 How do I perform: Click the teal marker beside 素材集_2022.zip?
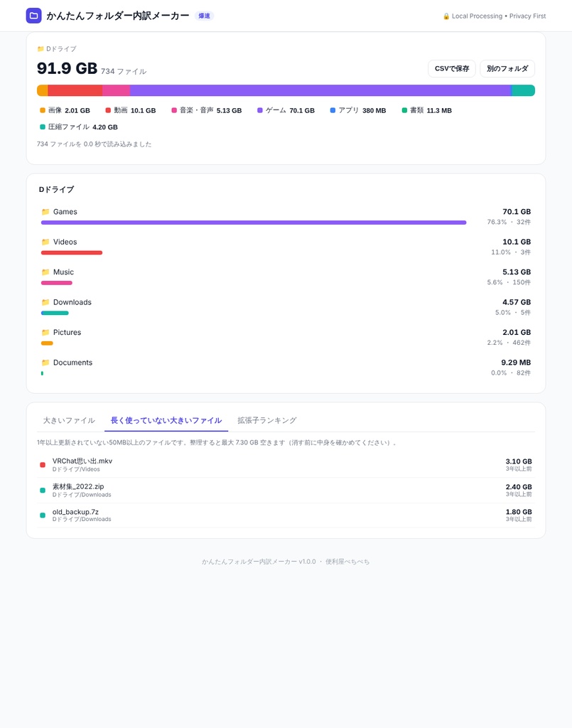[x=43, y=491]
